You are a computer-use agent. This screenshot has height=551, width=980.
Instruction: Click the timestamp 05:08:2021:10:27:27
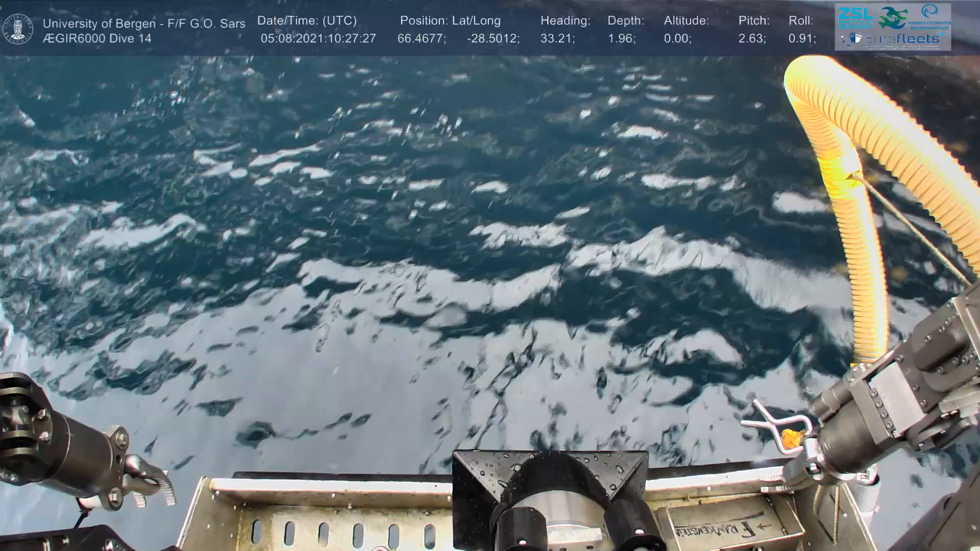click(x=318, y=39)
